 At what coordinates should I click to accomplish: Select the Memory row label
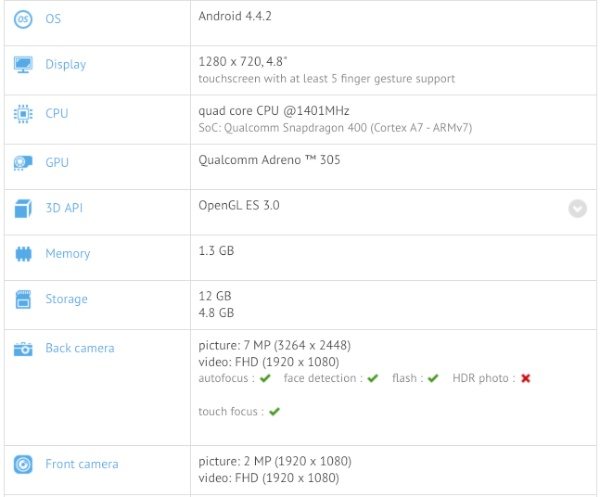68,254
